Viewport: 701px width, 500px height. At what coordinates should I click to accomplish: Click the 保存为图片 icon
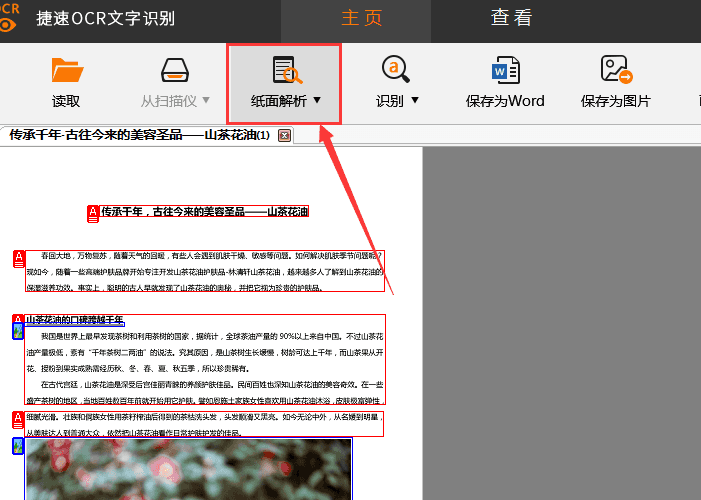(615, 70)
